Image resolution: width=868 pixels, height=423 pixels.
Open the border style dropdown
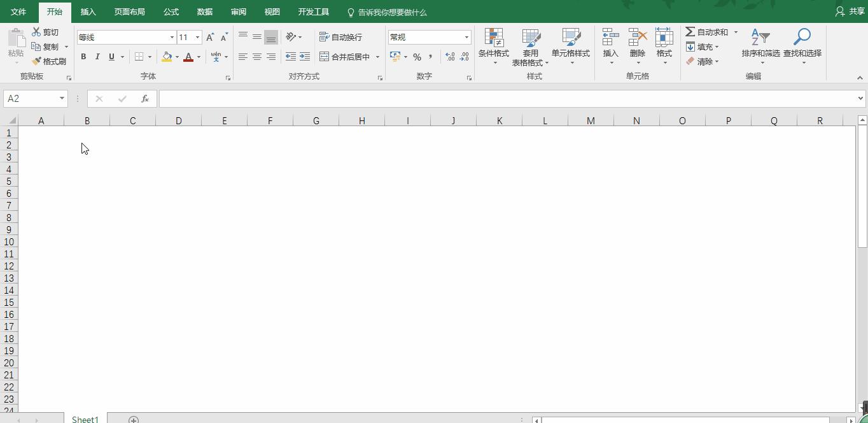[151, 57]
